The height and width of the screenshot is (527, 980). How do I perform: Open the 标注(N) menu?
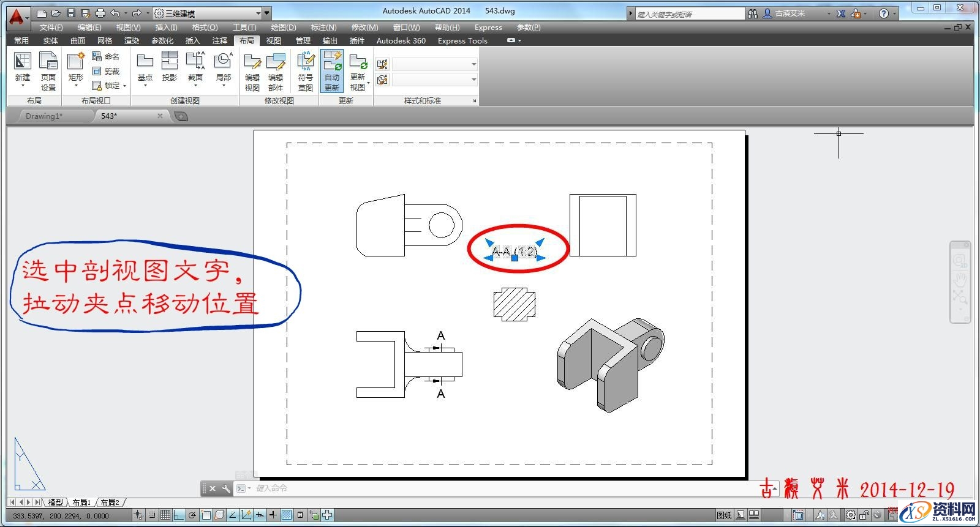(x=323, y=28)
